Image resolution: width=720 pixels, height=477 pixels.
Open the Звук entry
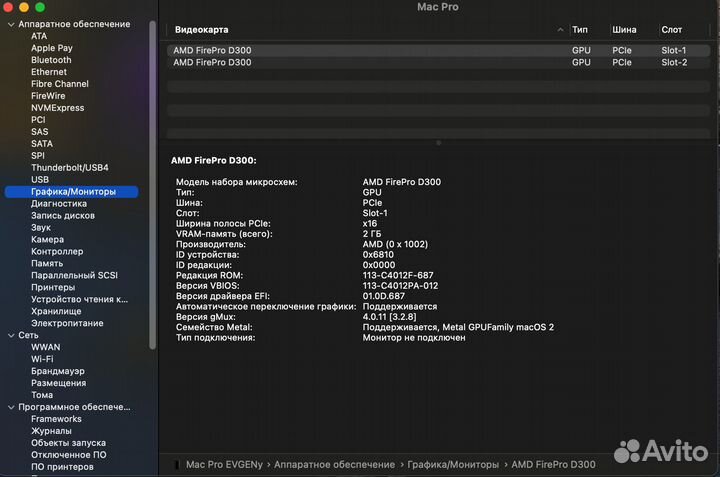tap(41, 227)
